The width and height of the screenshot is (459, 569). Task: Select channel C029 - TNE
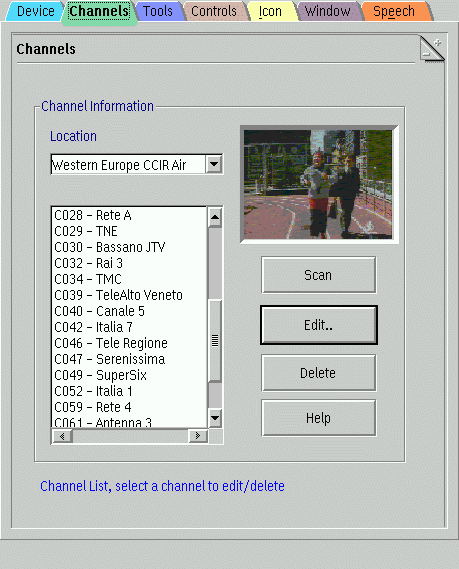[130, 232]
